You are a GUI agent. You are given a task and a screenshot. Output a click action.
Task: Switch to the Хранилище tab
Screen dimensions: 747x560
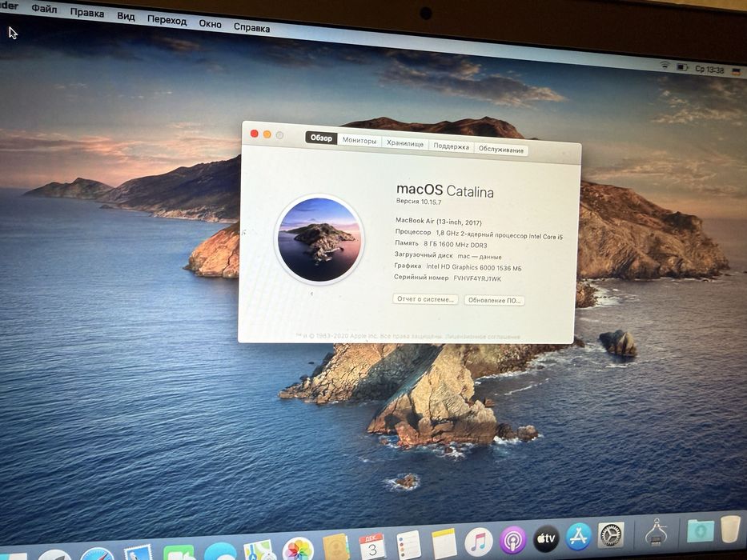click(x=405, y=143)
